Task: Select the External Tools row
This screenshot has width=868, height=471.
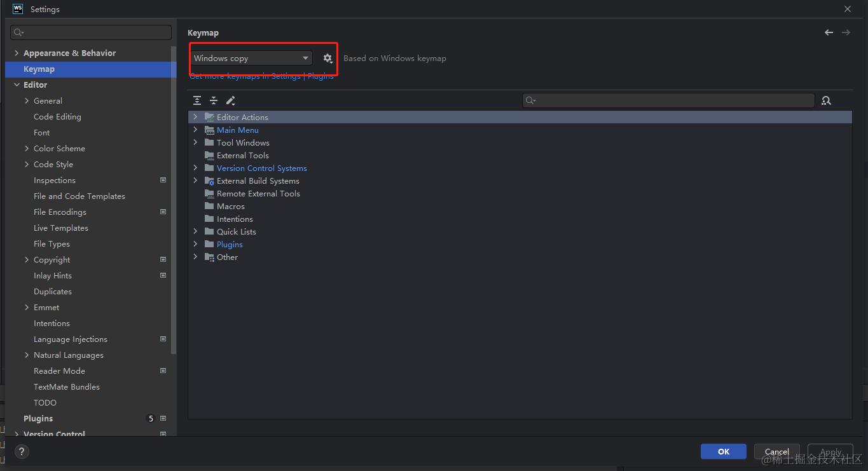Action: click(520, 155)
